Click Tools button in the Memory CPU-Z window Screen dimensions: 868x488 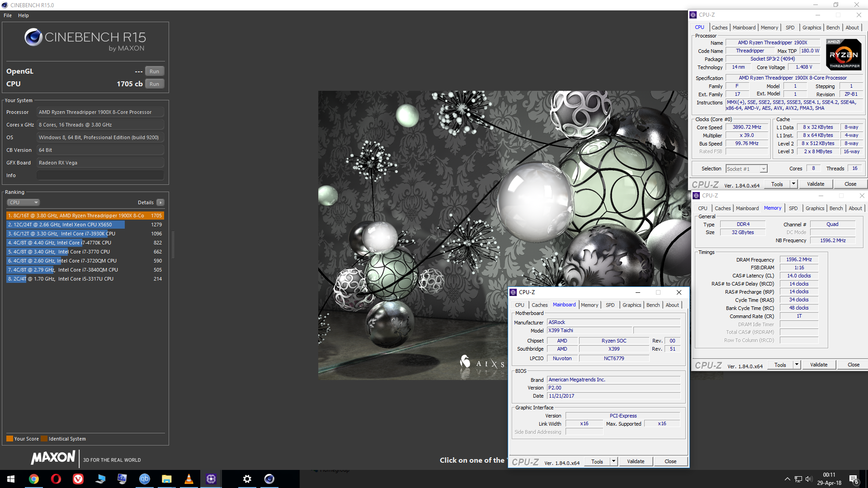click(x=780, y=365)
